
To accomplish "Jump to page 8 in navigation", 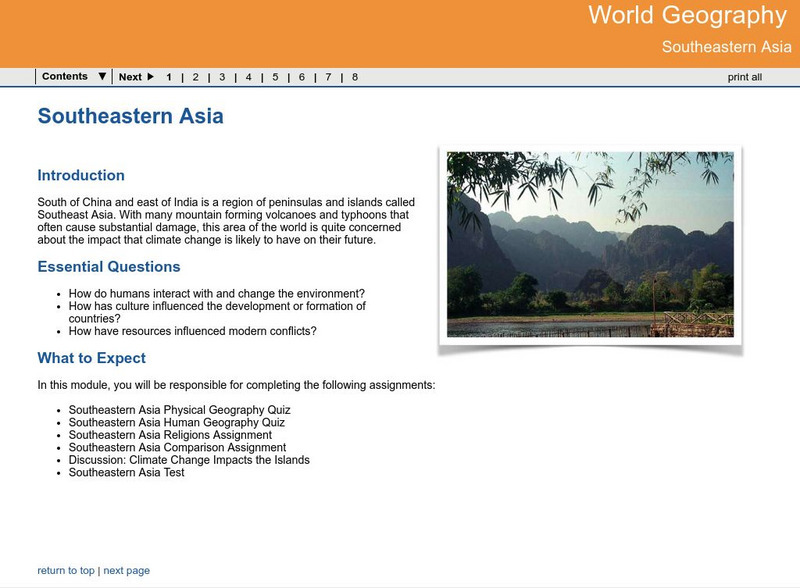I will click(355, 77).
